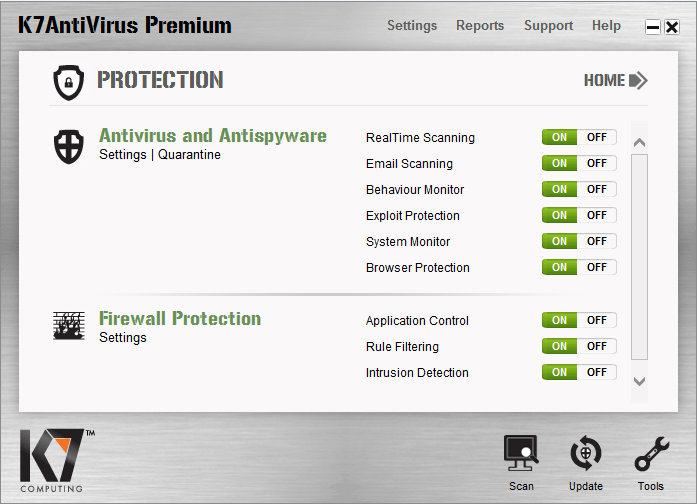Screen dimensions: 697x504
Task: Click the vertical scrollbar track
Action: [x=640, y=257]
